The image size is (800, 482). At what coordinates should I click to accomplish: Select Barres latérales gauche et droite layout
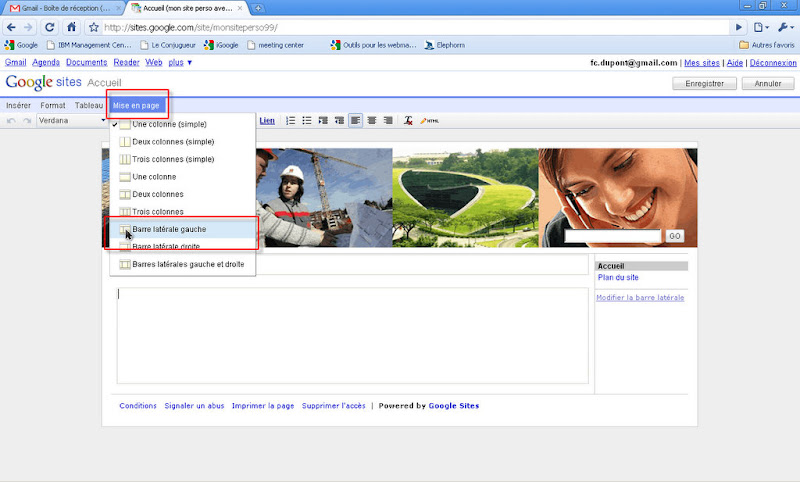(183, 264)
